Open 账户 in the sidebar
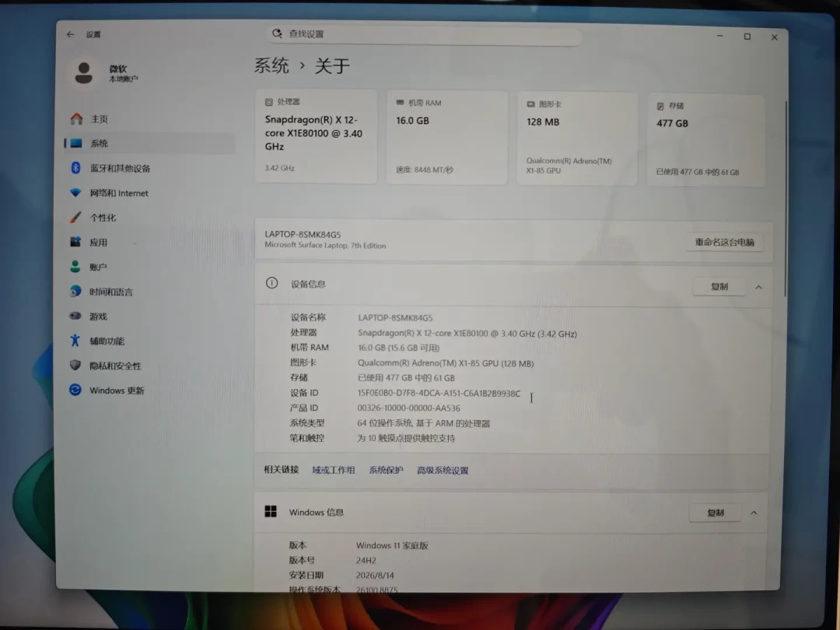This screenshot has height=630, width=840. [x=150, y=267]
